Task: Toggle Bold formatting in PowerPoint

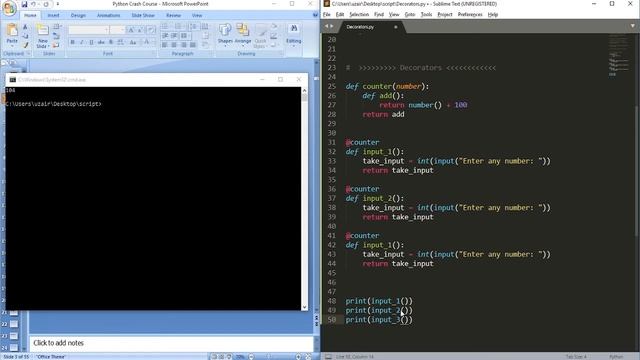Action: tap(72, 42)
